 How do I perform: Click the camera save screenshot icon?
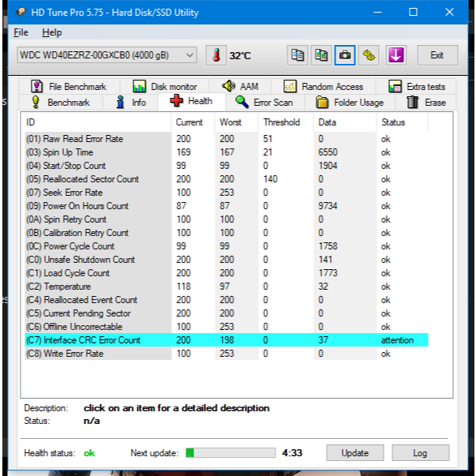pos(344,55)
